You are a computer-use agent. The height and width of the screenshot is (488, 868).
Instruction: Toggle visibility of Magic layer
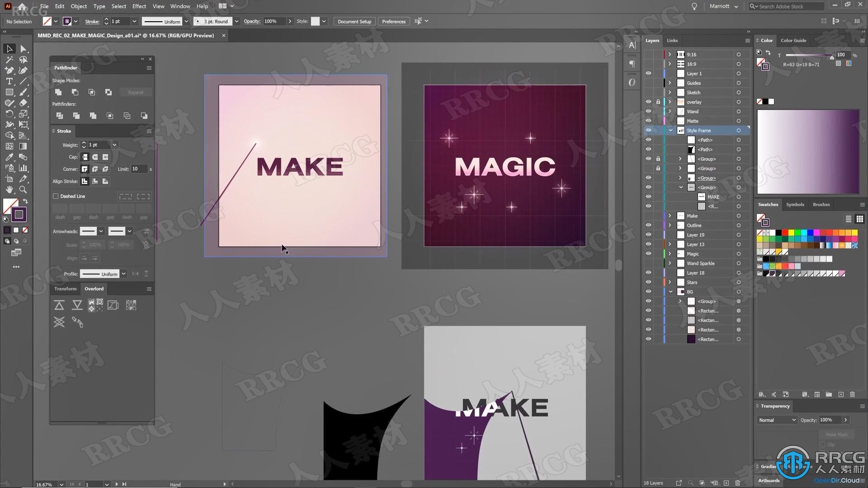[x=649, y=253]
